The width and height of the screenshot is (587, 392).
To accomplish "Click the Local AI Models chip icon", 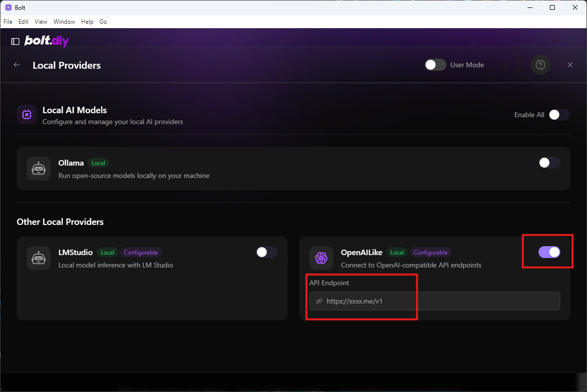I will (27, 115).
